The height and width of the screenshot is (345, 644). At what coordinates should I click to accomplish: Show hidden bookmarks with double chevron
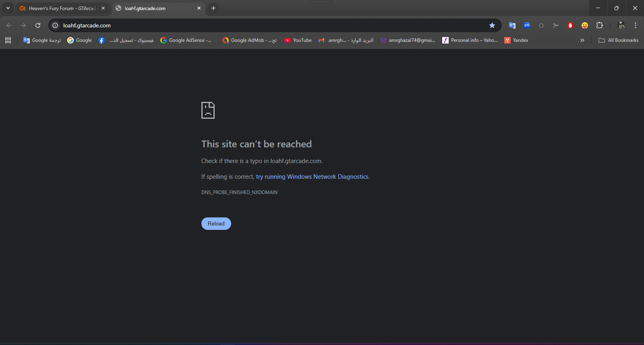point(582,40)
